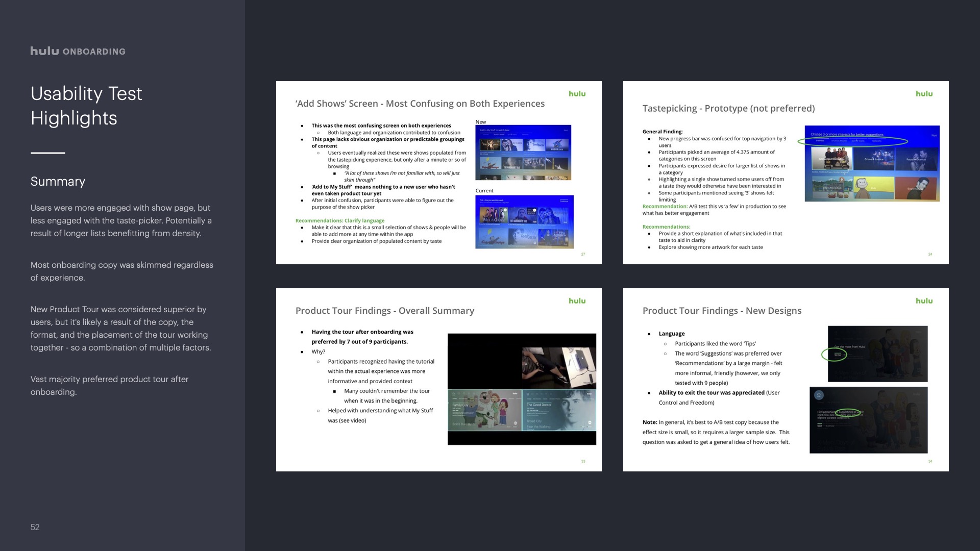
Task: Click 'Ability to exit the tour was appreciated'
Action: (x=712, y=393)
